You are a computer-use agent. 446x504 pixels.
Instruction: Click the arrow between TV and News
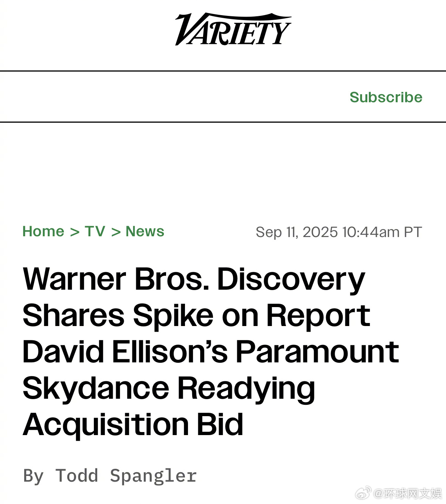116,232
